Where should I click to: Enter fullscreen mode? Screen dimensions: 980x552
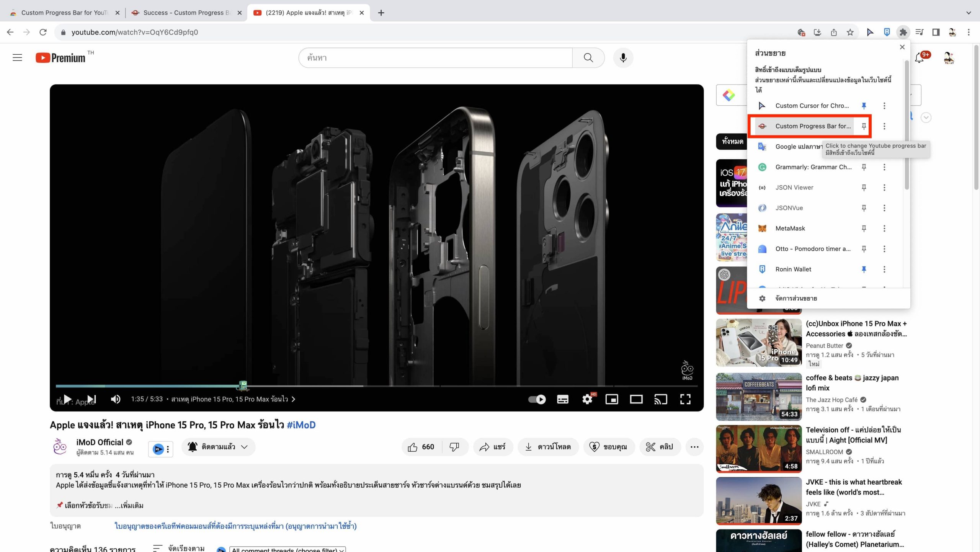point(685,399)
